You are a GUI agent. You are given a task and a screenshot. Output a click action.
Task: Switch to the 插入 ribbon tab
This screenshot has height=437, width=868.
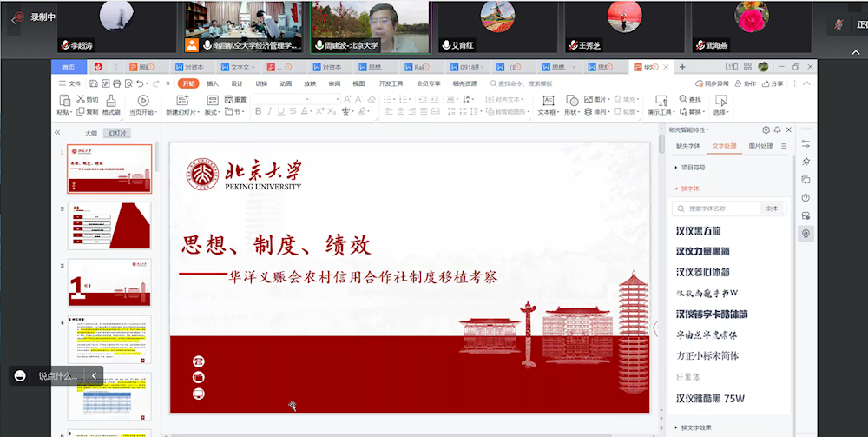tap(213, 83)
